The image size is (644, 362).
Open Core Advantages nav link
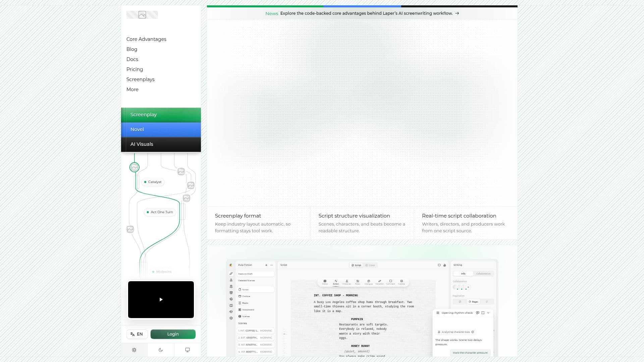[x=146, y=39]
